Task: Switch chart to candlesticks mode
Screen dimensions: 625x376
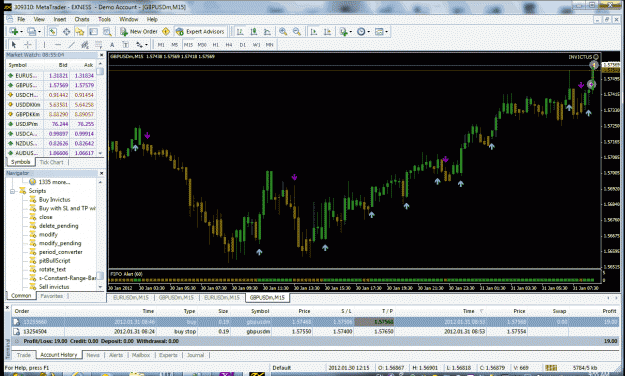Action: (254, 31)
